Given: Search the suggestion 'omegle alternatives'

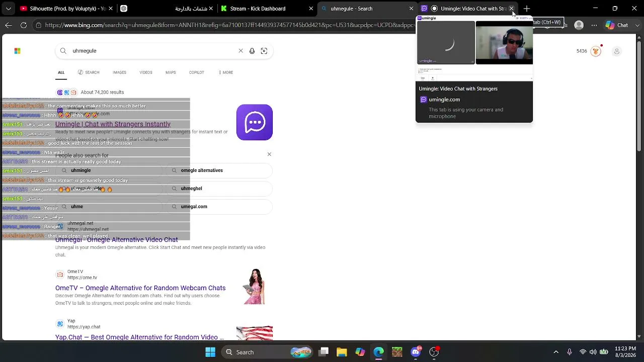Looking at the screenshot, I should (x=219, y=170).
